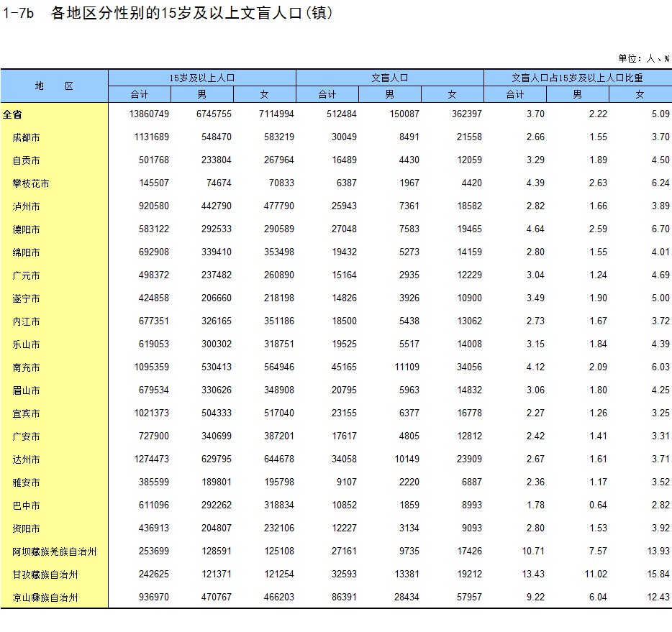
Task: Select 达州市 population value 1274473
Action: (151, 459)
